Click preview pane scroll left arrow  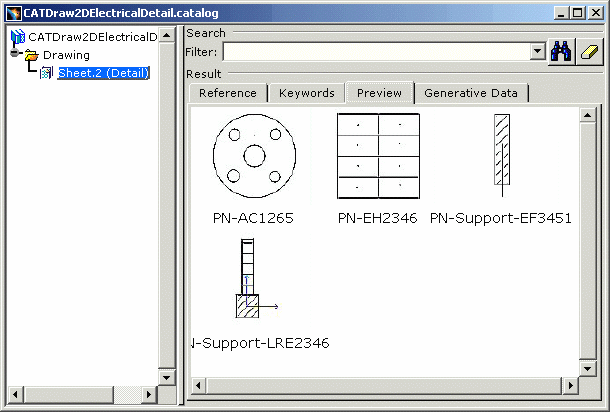click(198, 386)
